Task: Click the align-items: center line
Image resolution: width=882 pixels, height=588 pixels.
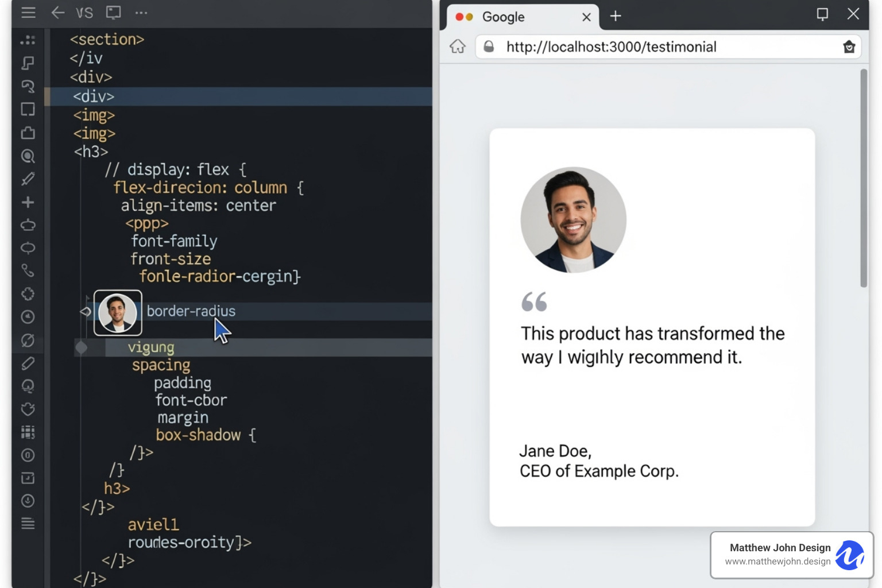Action: (198, 206)
